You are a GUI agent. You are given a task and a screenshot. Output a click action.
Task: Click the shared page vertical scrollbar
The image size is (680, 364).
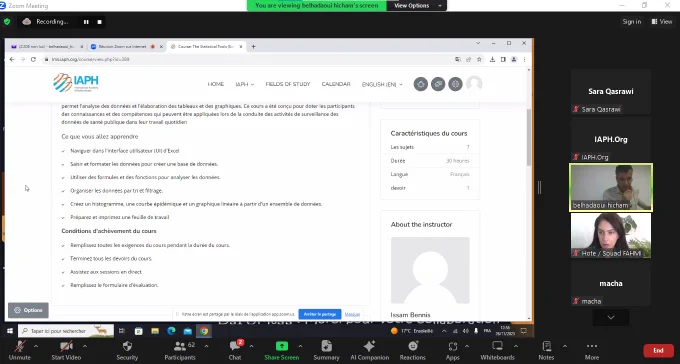529,137
